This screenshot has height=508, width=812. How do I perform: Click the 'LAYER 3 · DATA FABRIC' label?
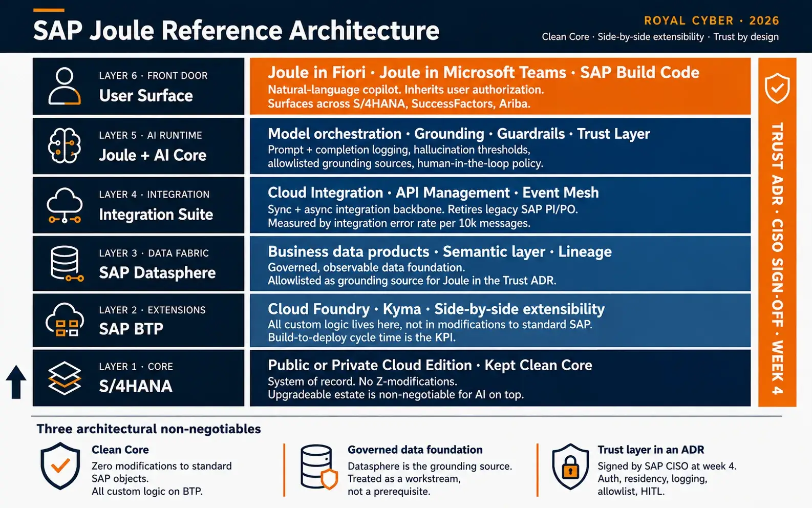154,253
